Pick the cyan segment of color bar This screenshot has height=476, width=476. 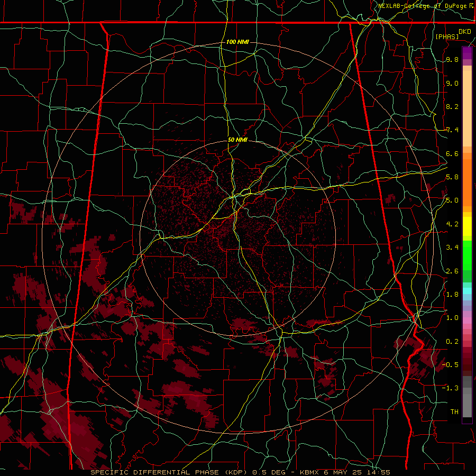(467, 291)
